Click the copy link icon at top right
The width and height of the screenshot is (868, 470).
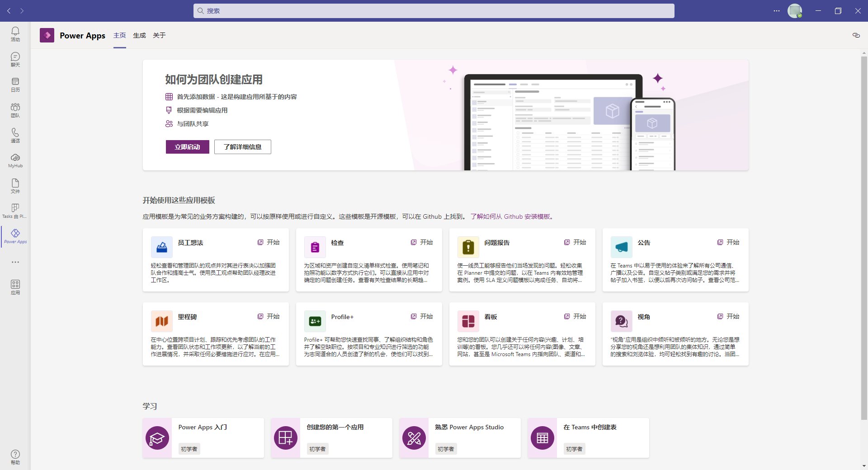click(x=856, y=35)
